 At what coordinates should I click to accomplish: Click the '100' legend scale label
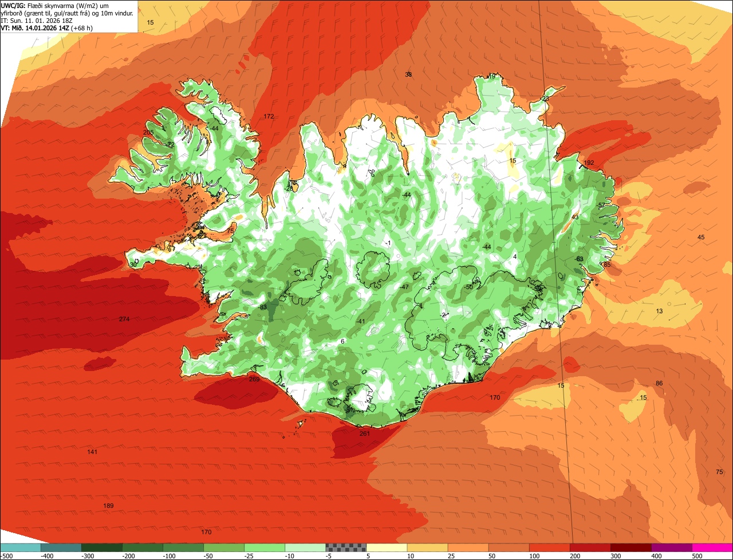coord(535,555)
